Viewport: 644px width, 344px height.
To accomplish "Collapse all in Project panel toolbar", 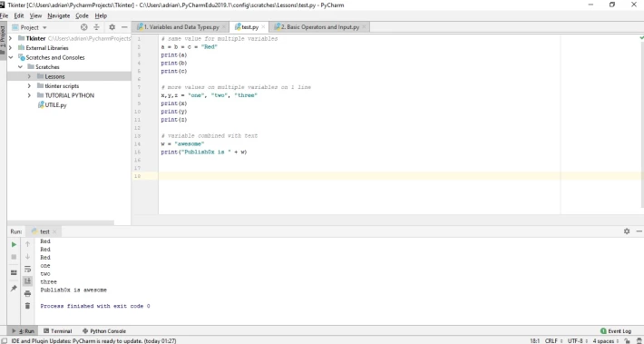I will tap(96, 27).
